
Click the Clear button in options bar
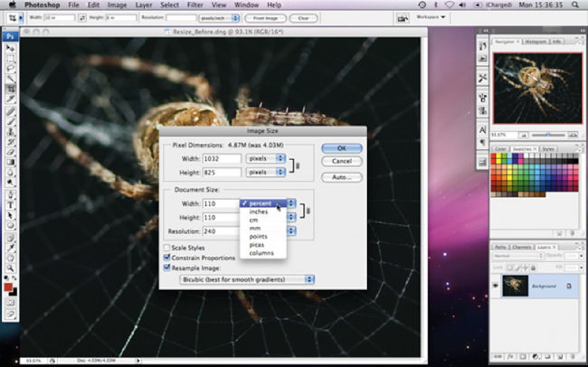[x=303, y=18]
